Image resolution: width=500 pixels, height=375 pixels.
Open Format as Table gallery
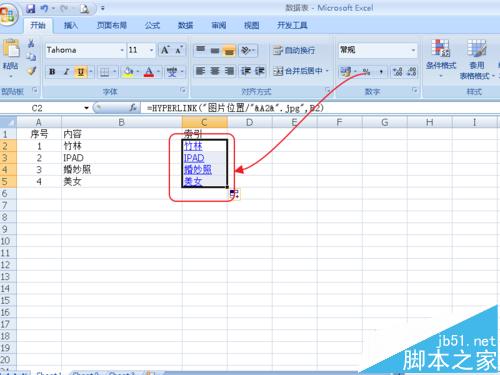[477, 59]
